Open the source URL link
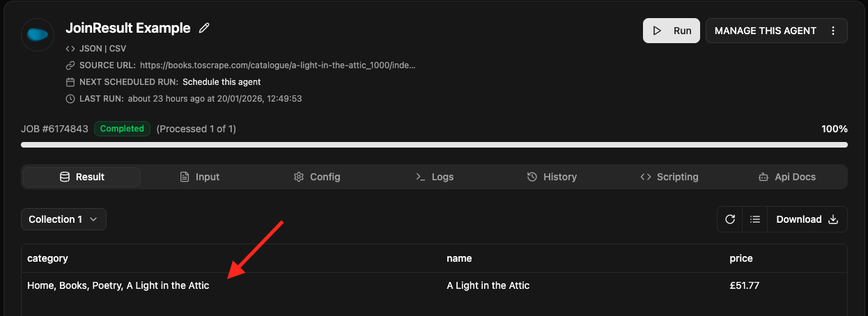The image size is (868, 316). (277, 65)
